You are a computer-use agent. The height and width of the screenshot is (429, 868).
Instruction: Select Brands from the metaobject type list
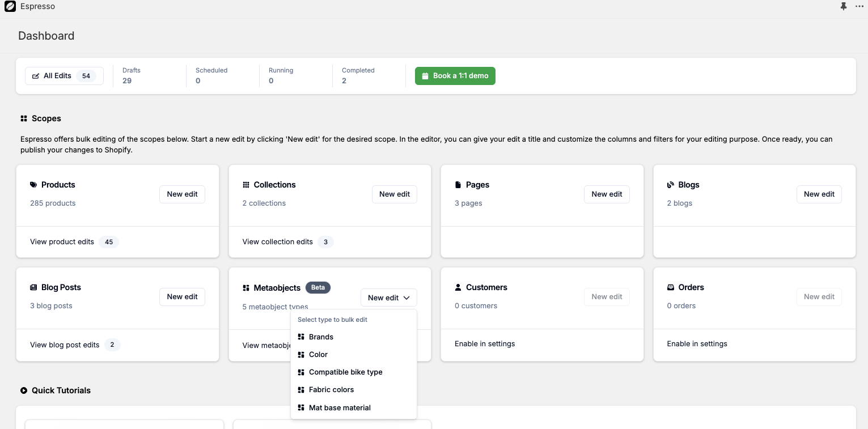tap(321, 337)
